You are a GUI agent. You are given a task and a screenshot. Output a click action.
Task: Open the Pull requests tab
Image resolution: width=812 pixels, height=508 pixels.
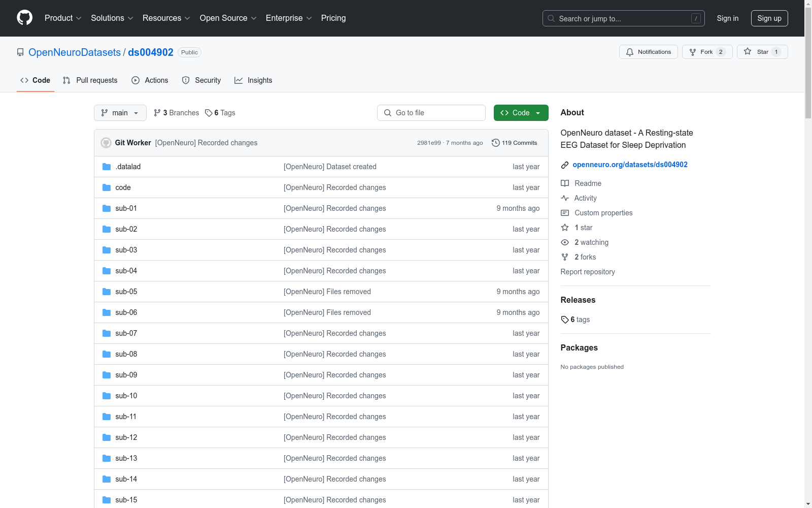tap(90, 80)
